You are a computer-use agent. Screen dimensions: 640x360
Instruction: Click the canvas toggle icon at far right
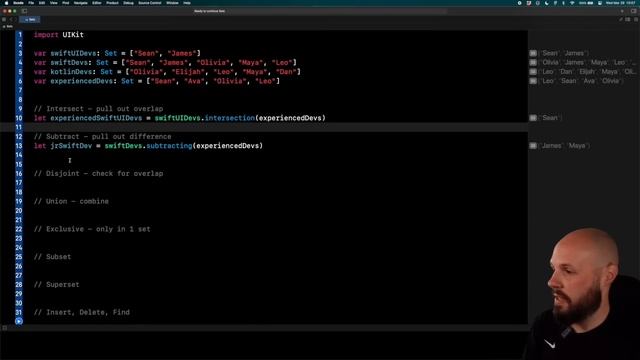point(636,19)
